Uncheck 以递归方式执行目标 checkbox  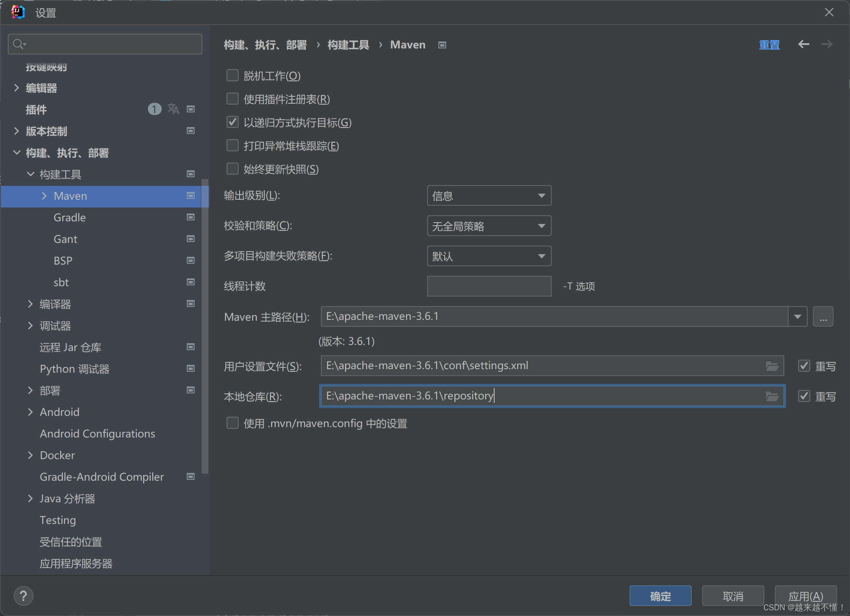pos(233,122)
